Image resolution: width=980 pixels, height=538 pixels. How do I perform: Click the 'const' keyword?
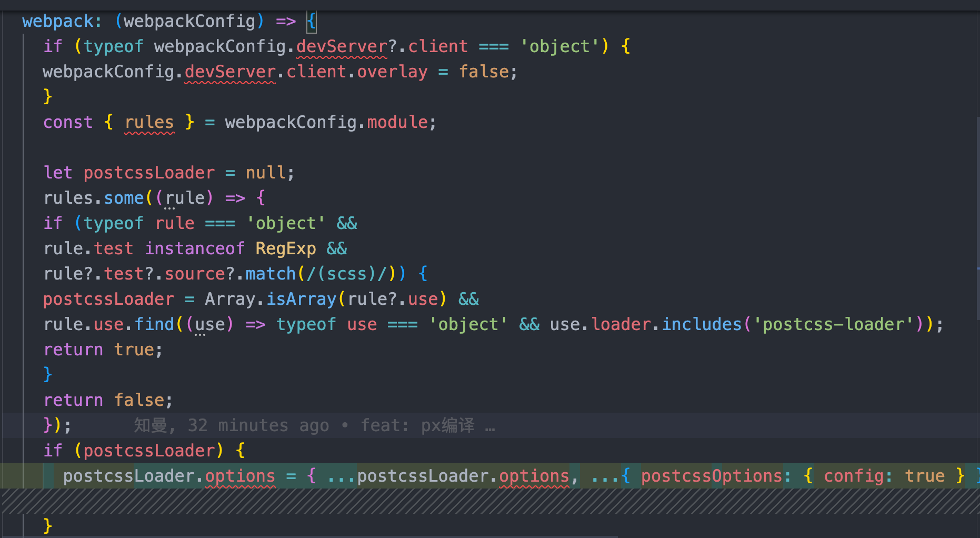(68, 122)
